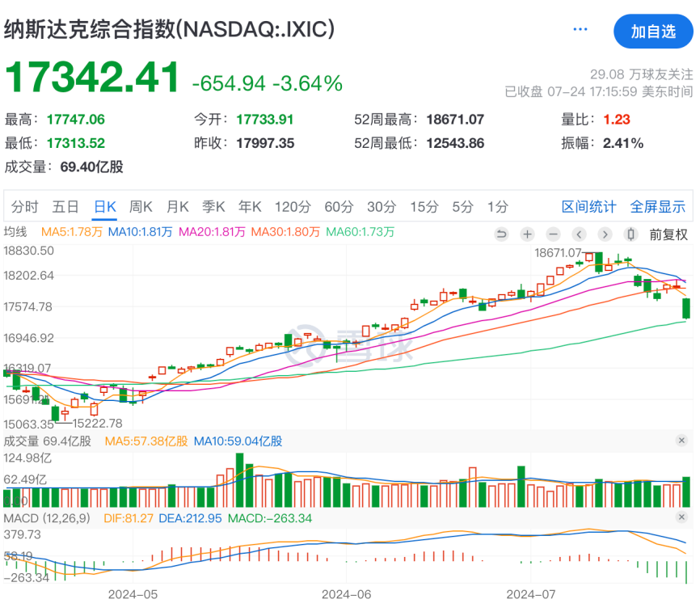700x612 pixels.
Task: Click the undo/reset chart icon
Action: click(x=501, y=234)
